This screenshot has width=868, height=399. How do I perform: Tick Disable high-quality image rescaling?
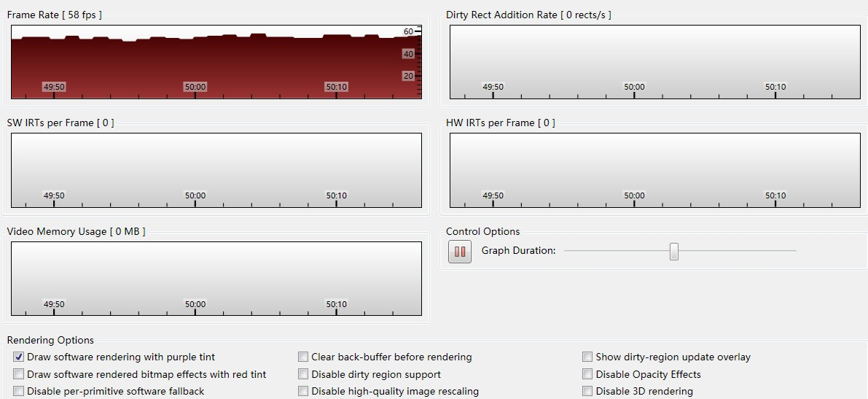pos(302,391)
